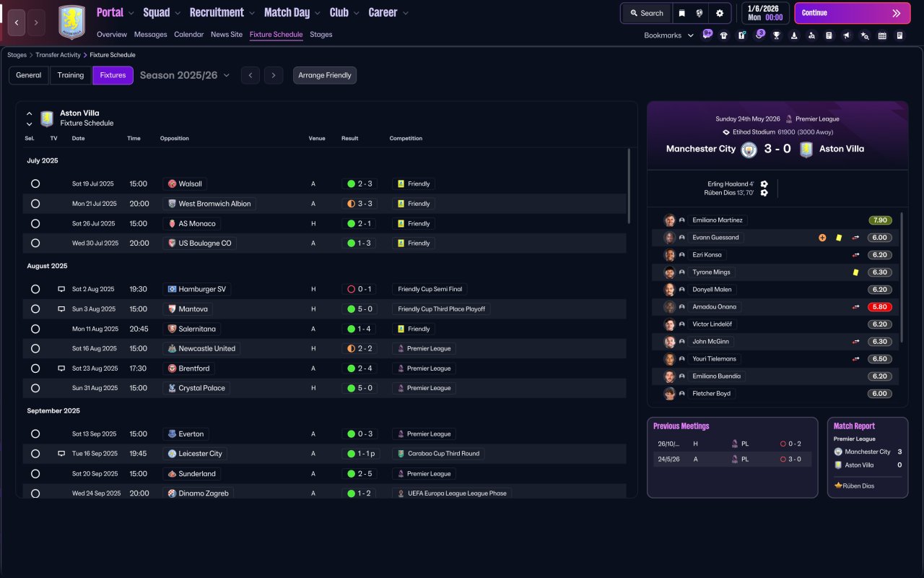
Task: Select the US Boulogne CO fixture radio button
Action: tap(35, 243)
